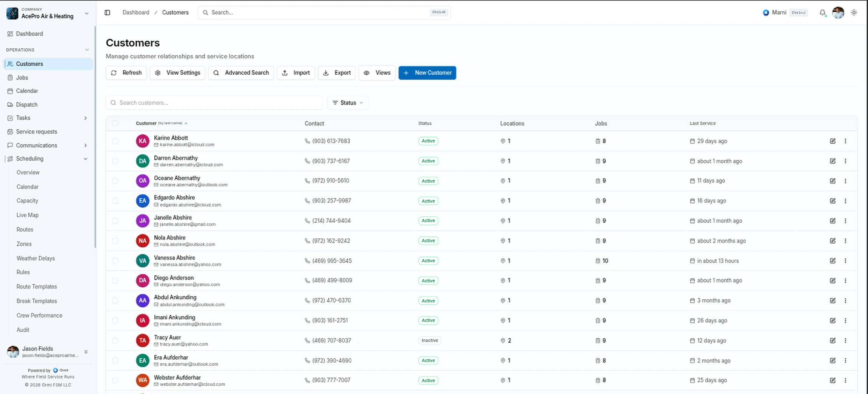Edit Diego Anderson's record
868x394 pixels.
(833, 281)
